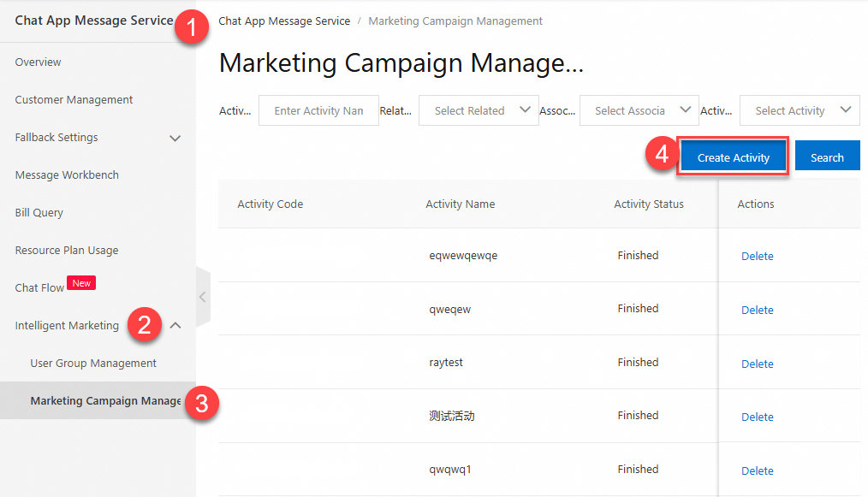Go to Customer Management
The height and width of the screenshot is (497, 868).
coord(74,100)
